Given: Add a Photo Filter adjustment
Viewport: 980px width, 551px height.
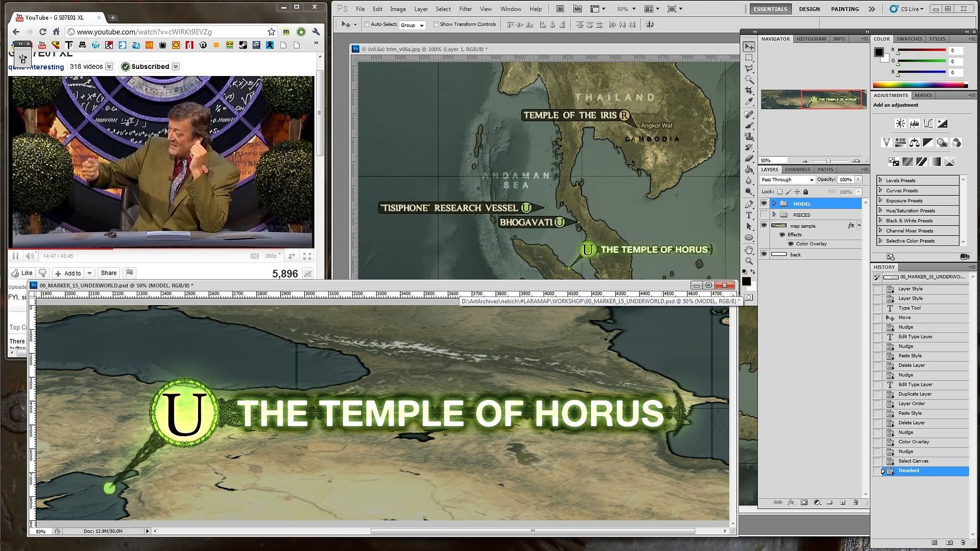Looking at the screenshot, I should point(942,143).
